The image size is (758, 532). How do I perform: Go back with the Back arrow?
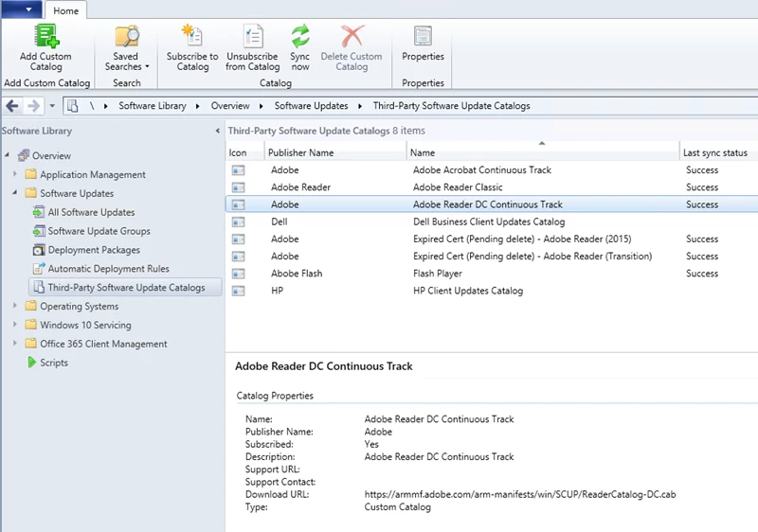12,106
